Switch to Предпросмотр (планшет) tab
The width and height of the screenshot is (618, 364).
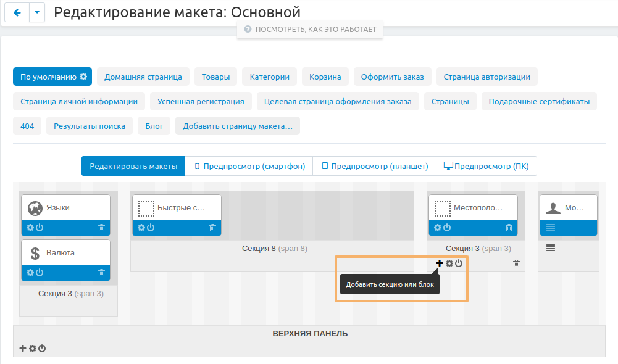tap(374, 165)
